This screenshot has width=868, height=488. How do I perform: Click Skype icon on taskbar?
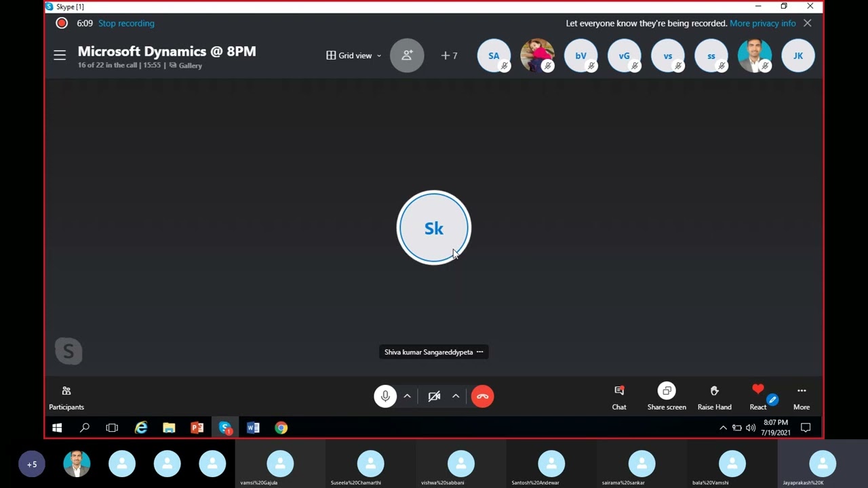pyautogui.click(x=225, y=428)
